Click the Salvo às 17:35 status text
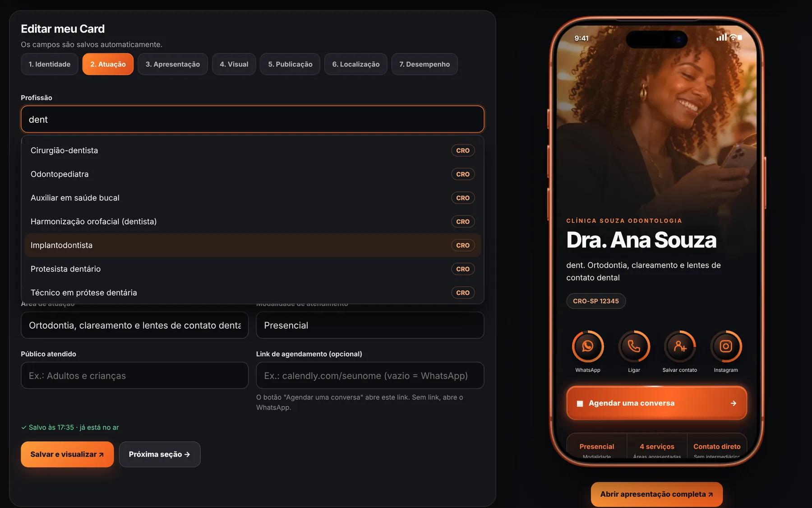This screenshot has width=812, height=508. (x=70, y=427)
